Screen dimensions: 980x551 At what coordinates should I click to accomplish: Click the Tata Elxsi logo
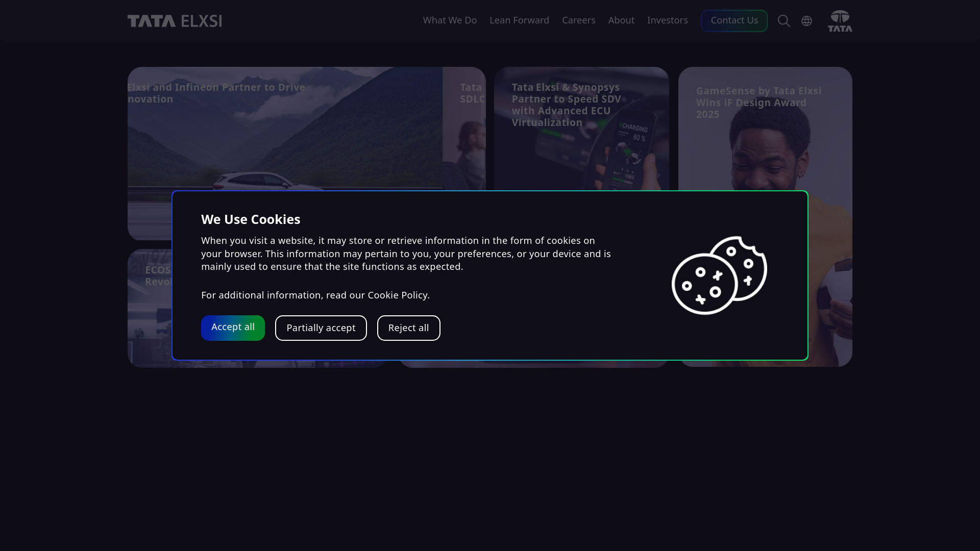pos(175,21)
